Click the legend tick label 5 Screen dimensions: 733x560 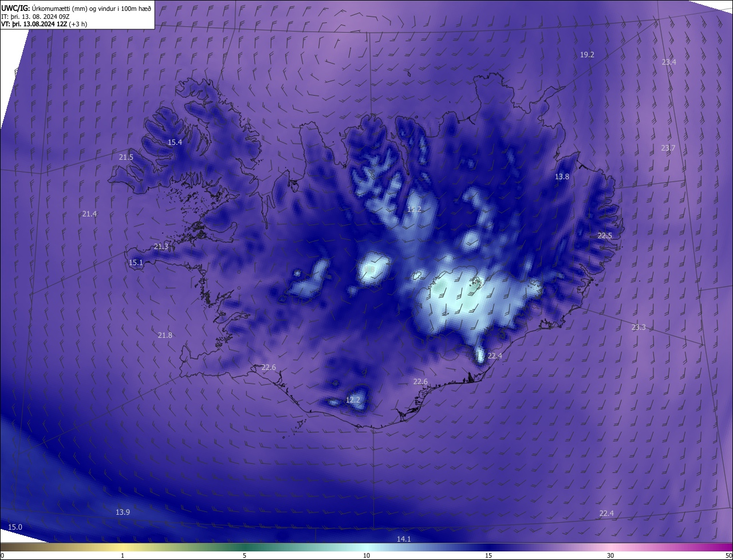point(245,555)
